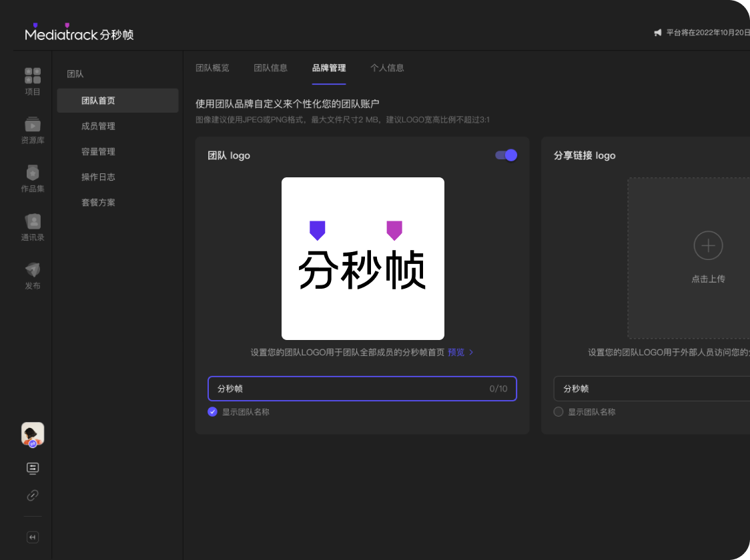Click 点击上传 to upload share logo
This screenshot has width=750, height=560.
point(708,279)
